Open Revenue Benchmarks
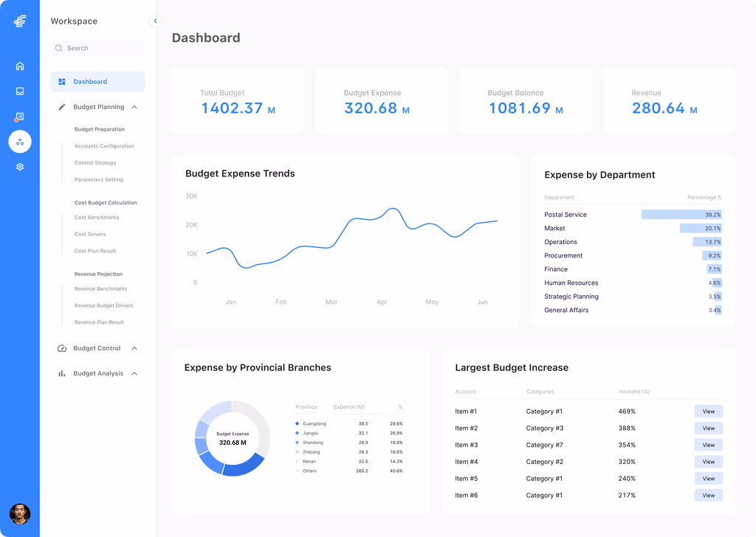The width and height of the screenshot is (756, 537). click(x=100, y=288)
